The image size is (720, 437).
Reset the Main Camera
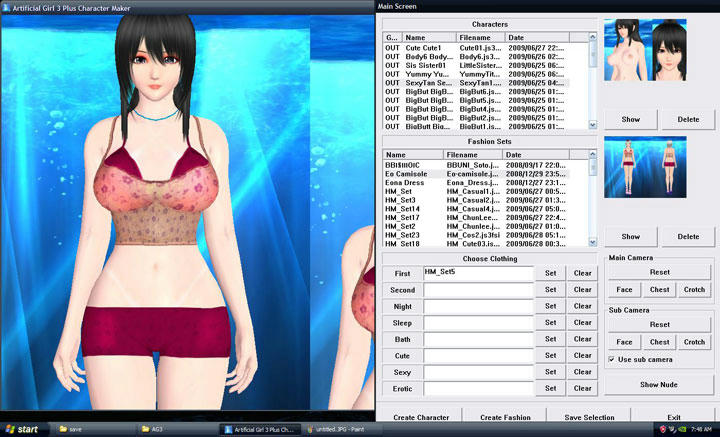click(659, 272)
